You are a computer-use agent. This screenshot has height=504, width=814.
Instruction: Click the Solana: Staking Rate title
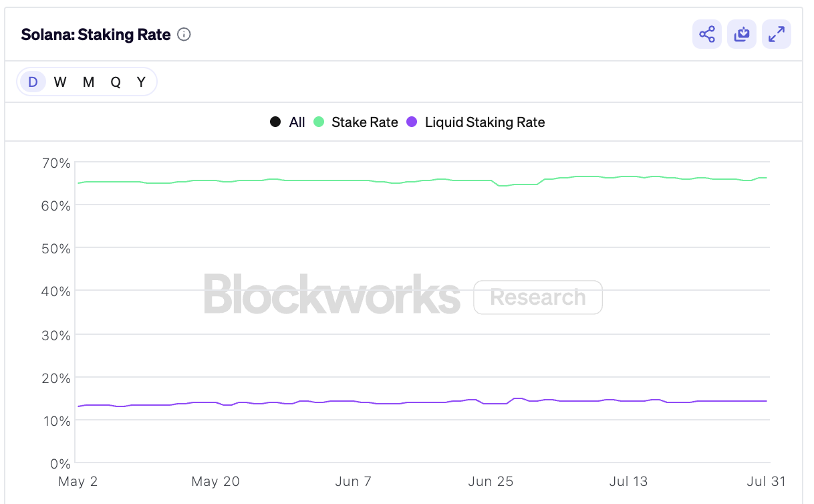click(96, 35)
